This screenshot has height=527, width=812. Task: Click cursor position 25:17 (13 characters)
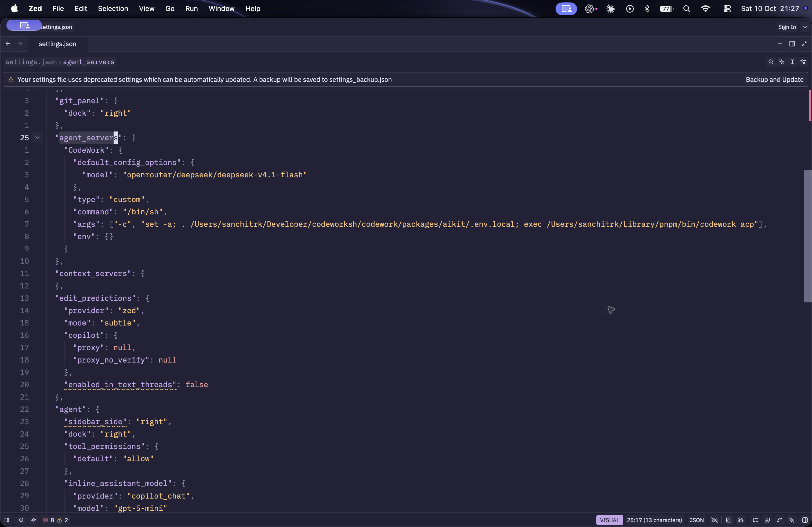654,520
